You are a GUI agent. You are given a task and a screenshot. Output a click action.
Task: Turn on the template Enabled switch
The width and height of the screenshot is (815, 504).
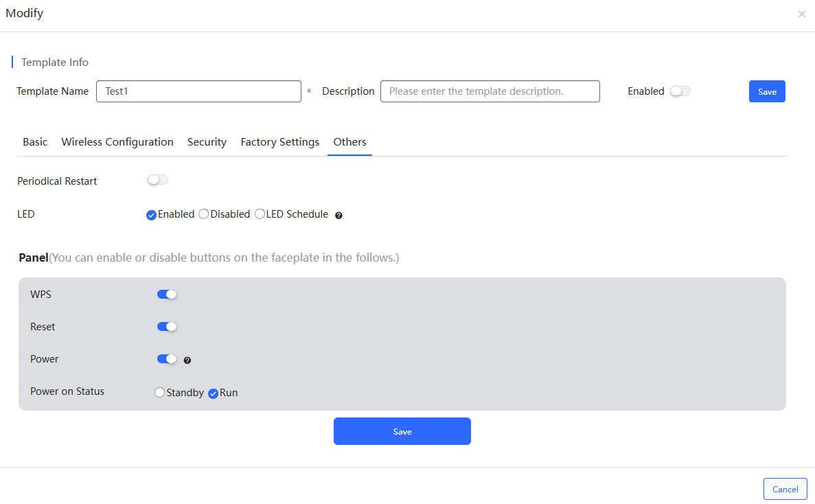pyautogui.click(x=680, y=91)
